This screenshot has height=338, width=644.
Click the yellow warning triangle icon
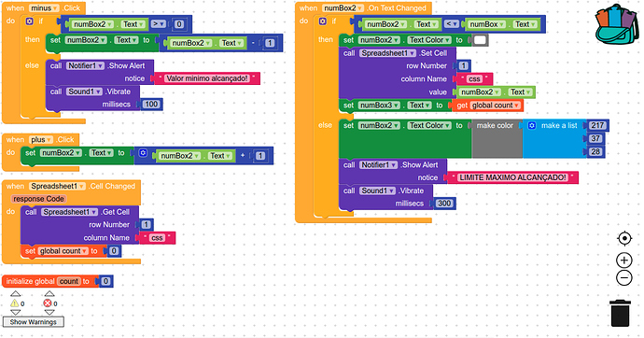(14, 303)
